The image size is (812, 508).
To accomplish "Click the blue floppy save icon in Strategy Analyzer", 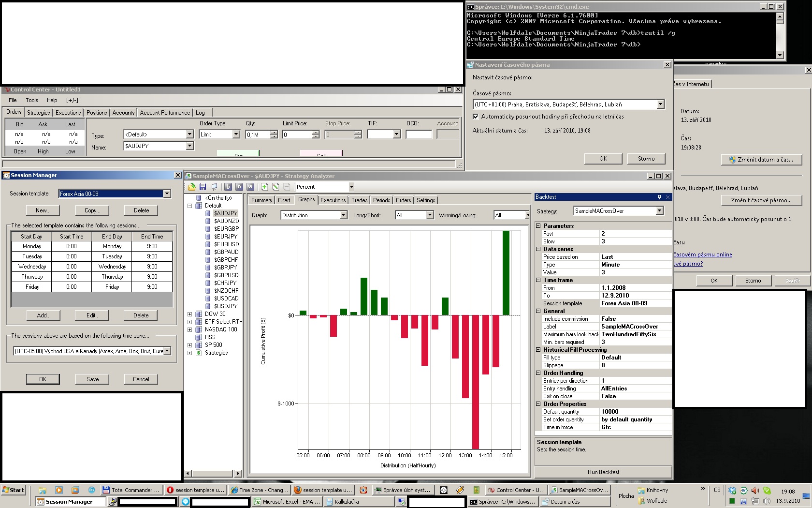I will pos(203,187).
